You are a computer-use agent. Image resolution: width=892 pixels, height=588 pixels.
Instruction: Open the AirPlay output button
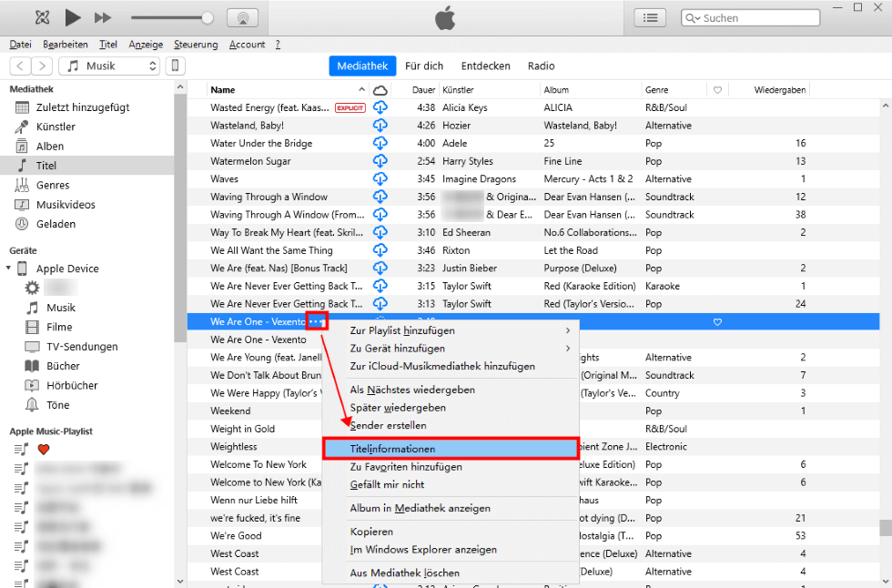pyautogui.click(x=243, y=17)
